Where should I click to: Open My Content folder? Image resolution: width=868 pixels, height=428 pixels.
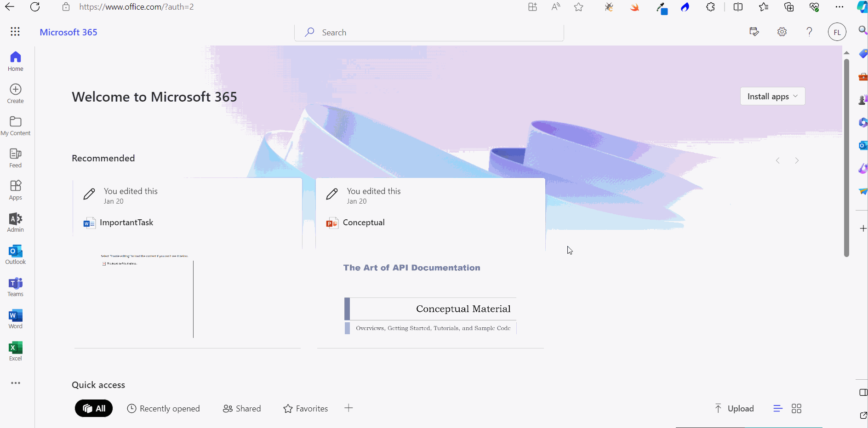coord(16,126)
